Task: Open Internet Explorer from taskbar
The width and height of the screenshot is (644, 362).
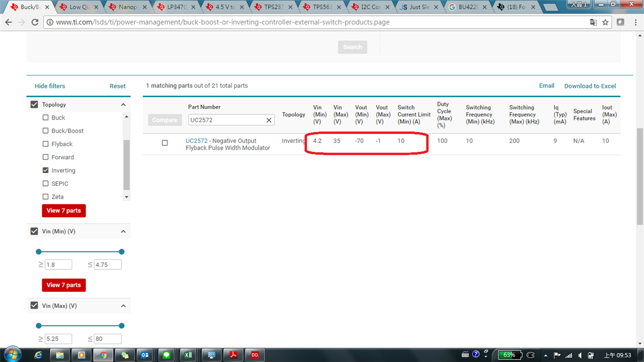Action: click(38, 355)
